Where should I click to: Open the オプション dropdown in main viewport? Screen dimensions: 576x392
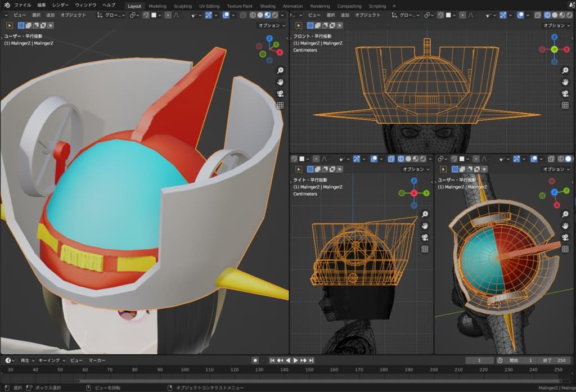coord(271,25)
